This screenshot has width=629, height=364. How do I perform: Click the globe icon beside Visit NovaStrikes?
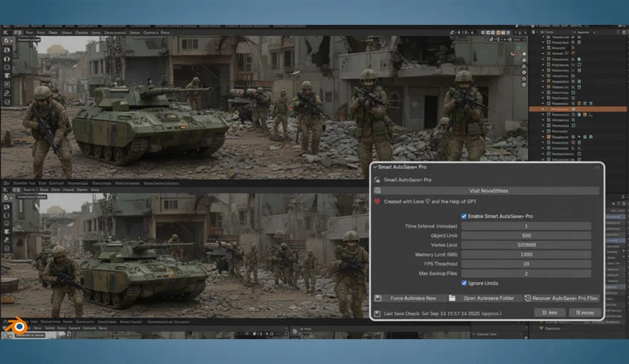[378, 191]
